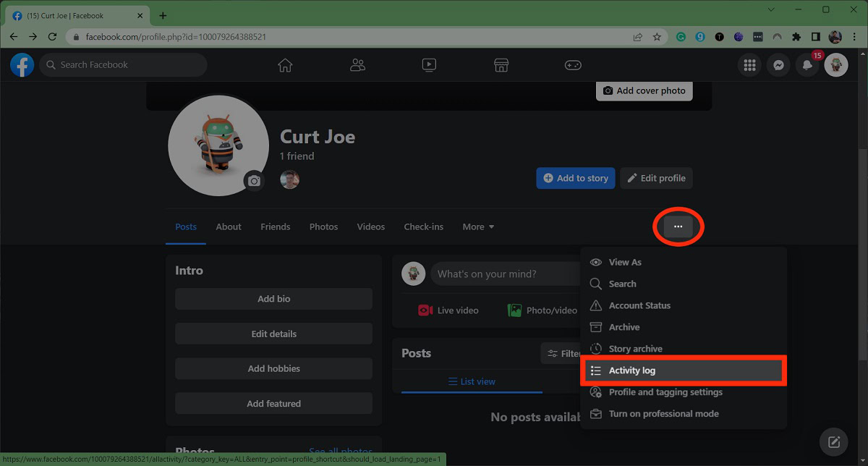Open account menu via top-right avatar
The width and height of the screenshot is (868, 466).
point(836,65)
